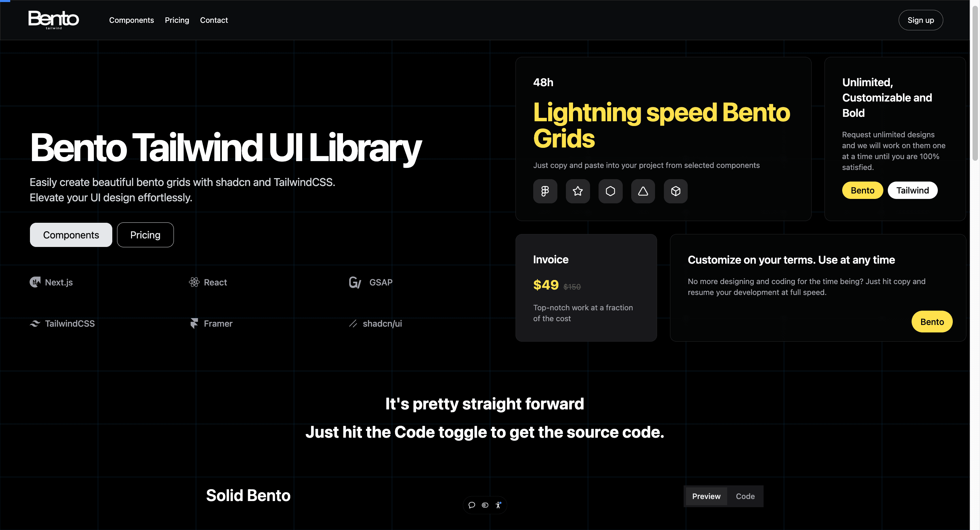This screenshot has height=530, width=980.
Task: Click the white Tailwind pill button
Action: [x=912, y=190]
